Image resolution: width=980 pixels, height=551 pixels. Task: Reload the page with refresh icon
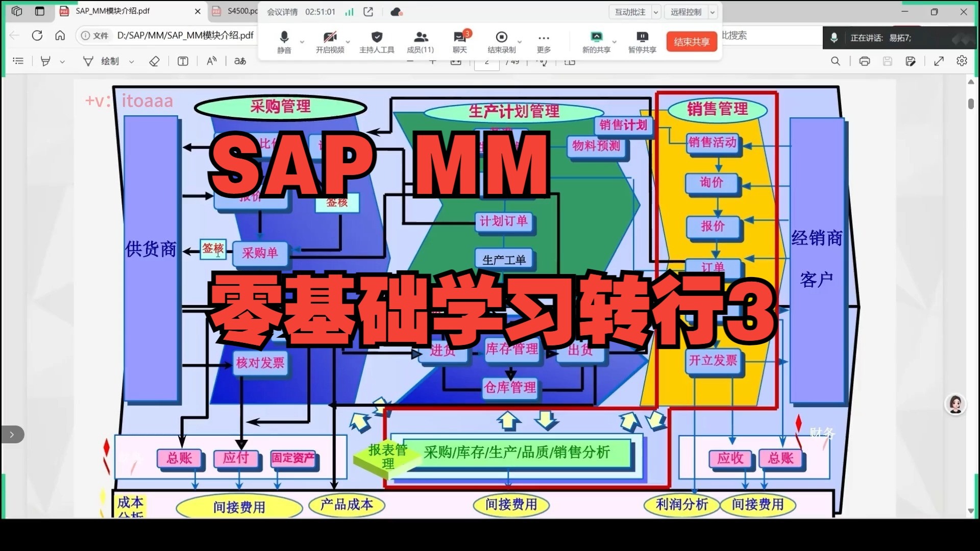point(37,35)
